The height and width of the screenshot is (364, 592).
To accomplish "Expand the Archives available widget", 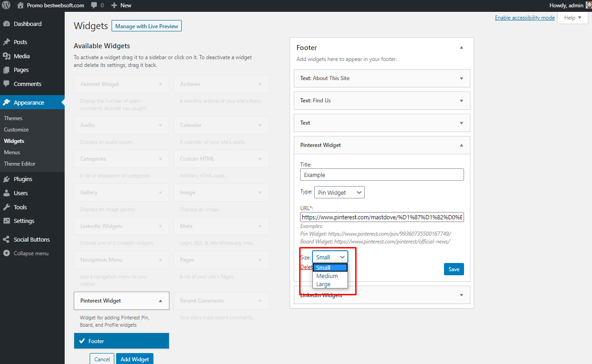I will click(260, 84).
